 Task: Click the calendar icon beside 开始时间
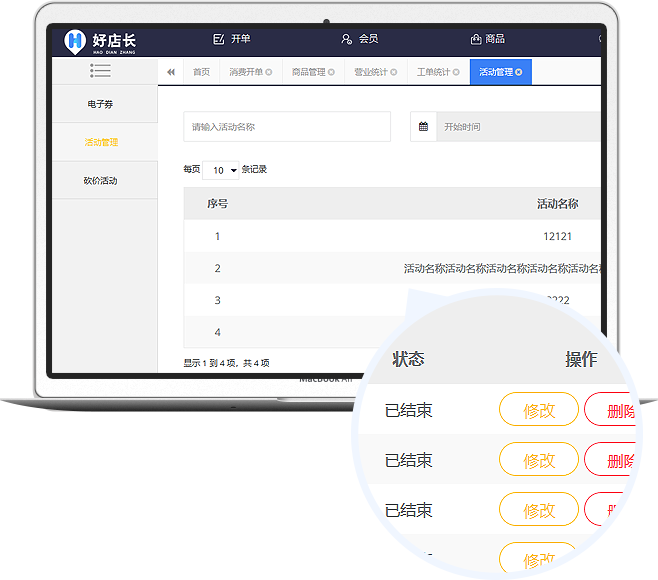pyautogui.click(x=423, y=127)
